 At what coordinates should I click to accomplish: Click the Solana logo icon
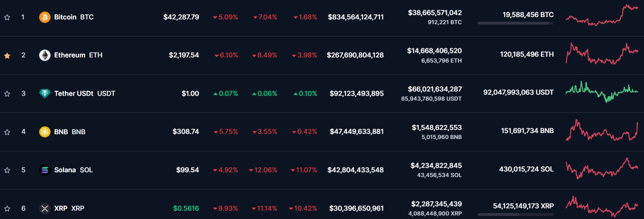(45, 170)
